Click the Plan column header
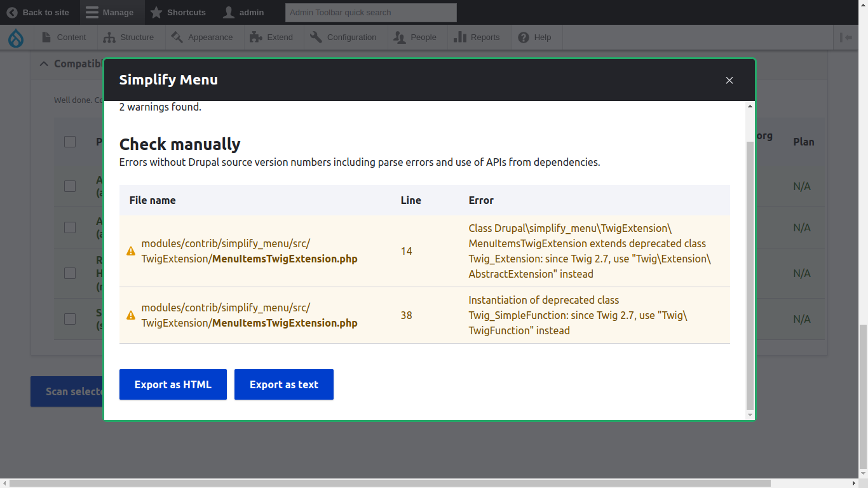 pos(804,142)
